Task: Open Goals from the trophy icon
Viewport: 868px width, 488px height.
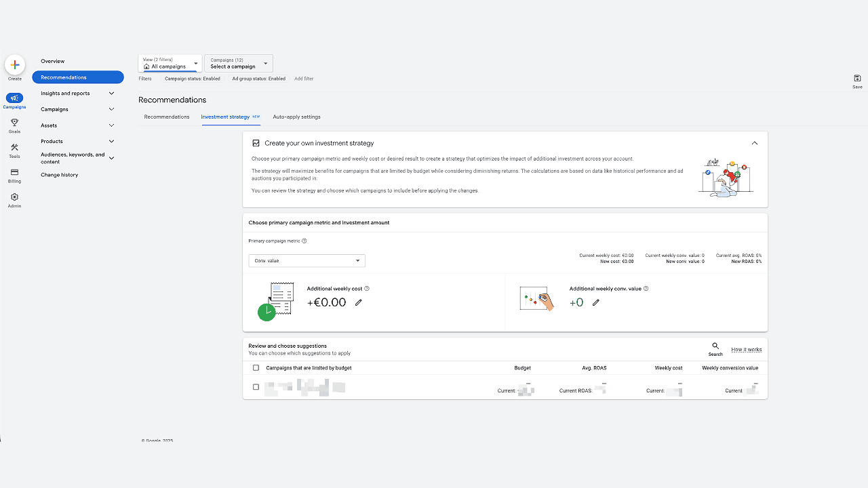Action: (x=14, y=123)
